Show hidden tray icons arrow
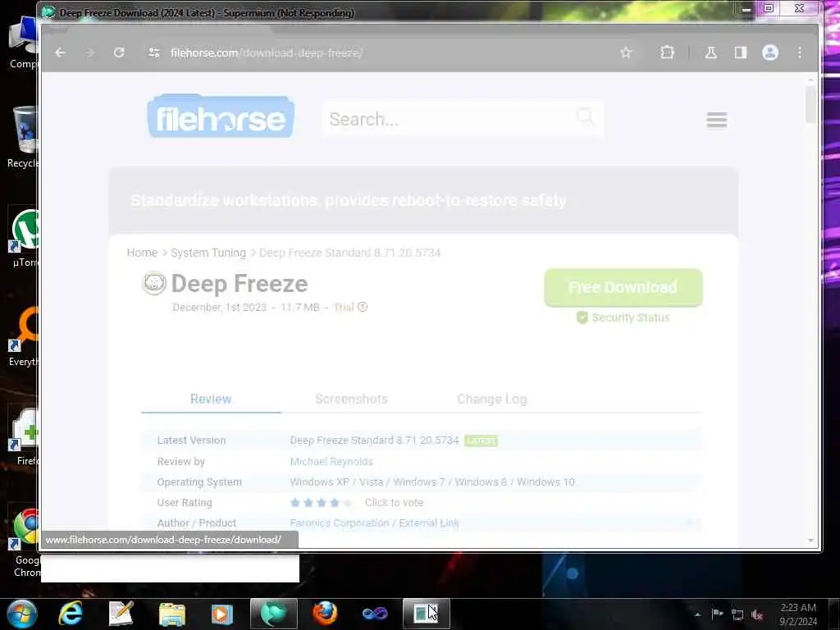840x630 pixels. [x=697, y=614]
